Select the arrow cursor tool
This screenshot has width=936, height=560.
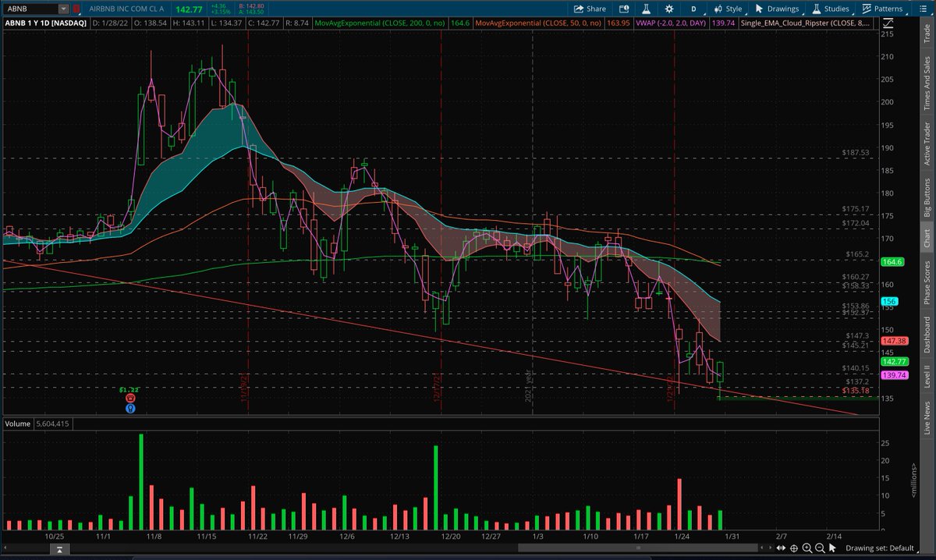point(833,548)
